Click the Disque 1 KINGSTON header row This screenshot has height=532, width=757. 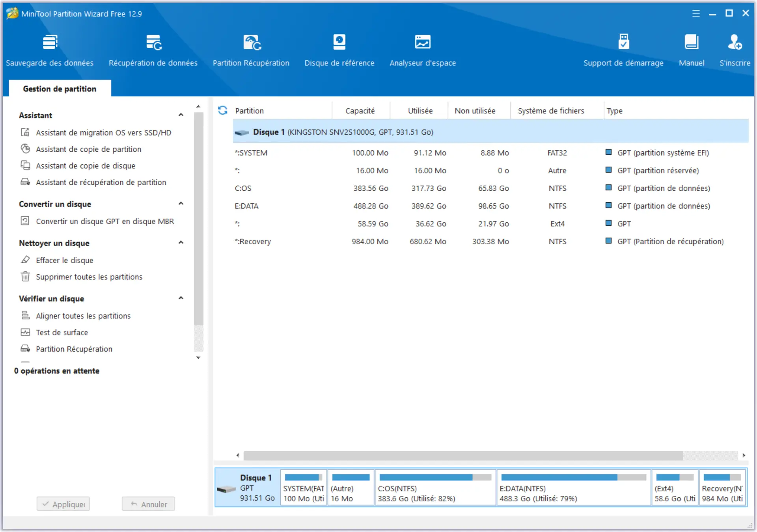pyautogui.click(x=490, y=132)
